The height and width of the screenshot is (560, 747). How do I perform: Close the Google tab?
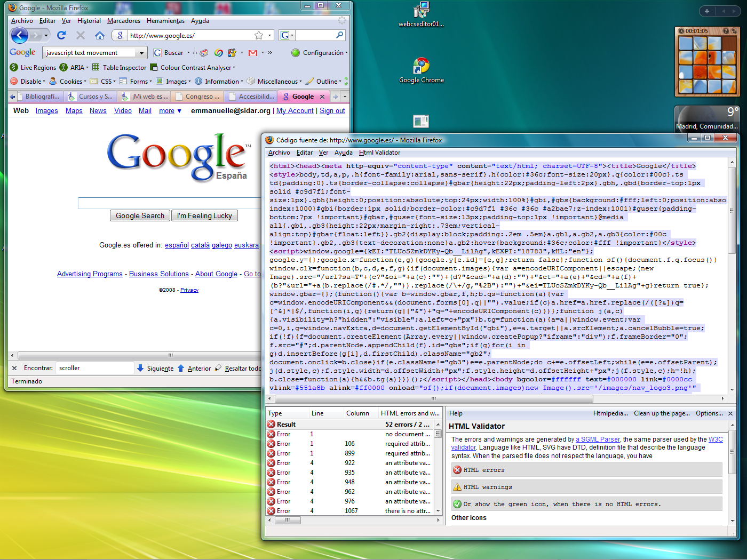pos(322,97)
